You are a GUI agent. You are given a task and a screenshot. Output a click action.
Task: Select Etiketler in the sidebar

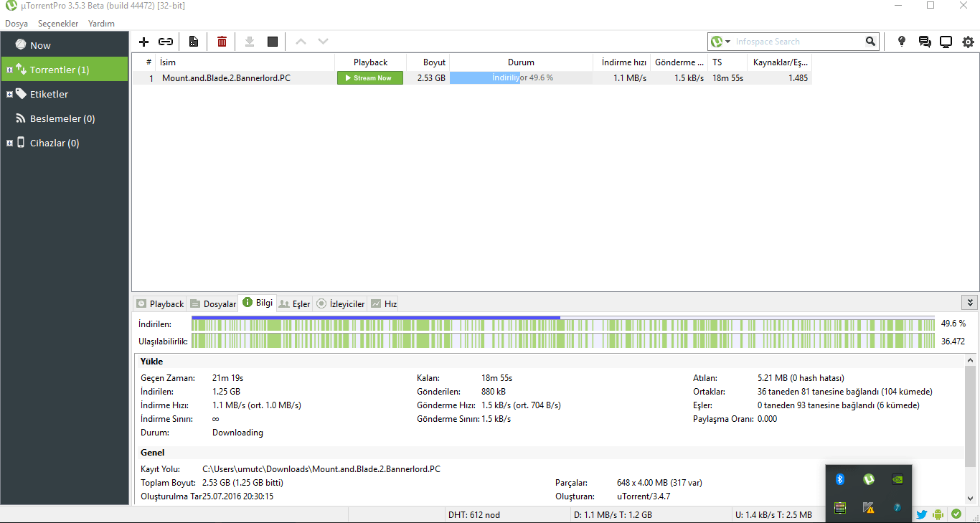click(65, 94)
